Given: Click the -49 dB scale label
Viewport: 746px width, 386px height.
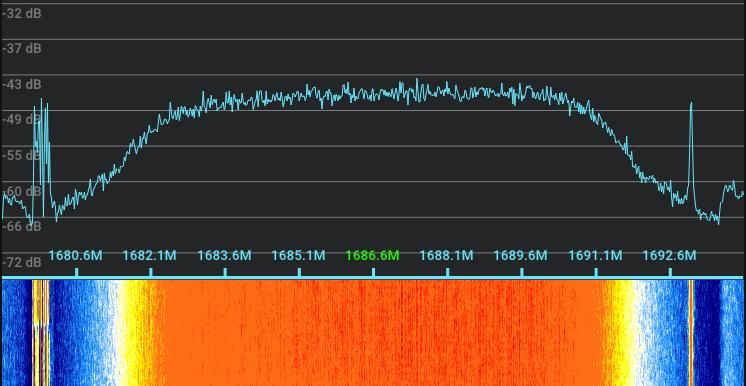Looking at the screenshot, I should 22,119.
